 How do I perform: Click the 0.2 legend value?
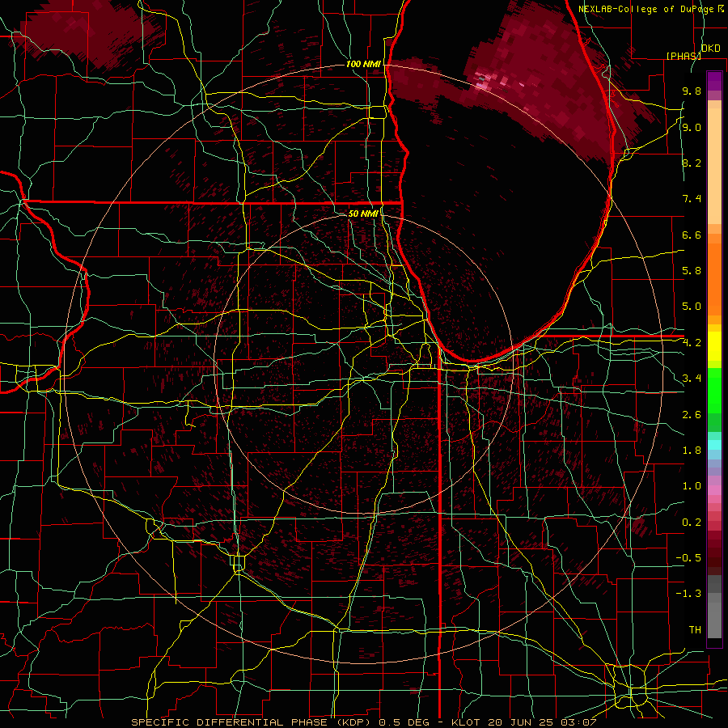[x=692, y=523]
